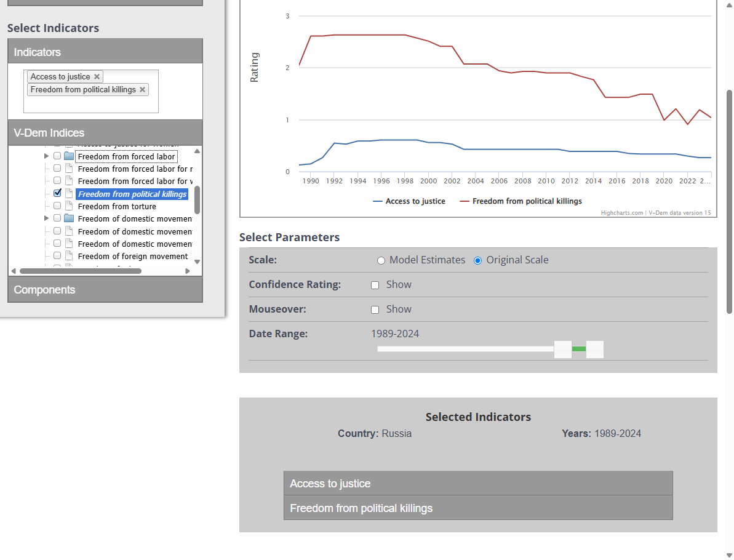Click inside the Indicators tag input box
The width and height of the screenshot is (734, 560).
91,104
